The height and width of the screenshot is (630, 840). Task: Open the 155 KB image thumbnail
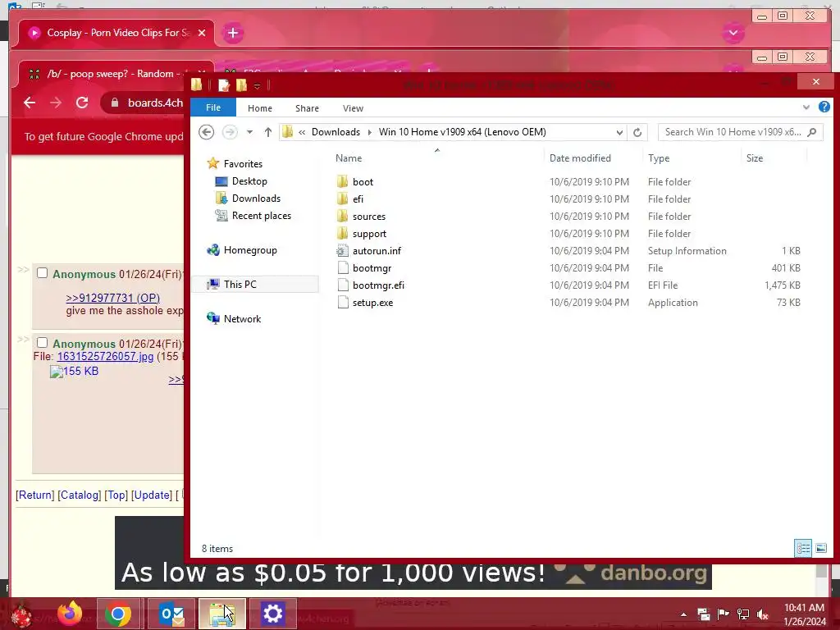point(74,372)
